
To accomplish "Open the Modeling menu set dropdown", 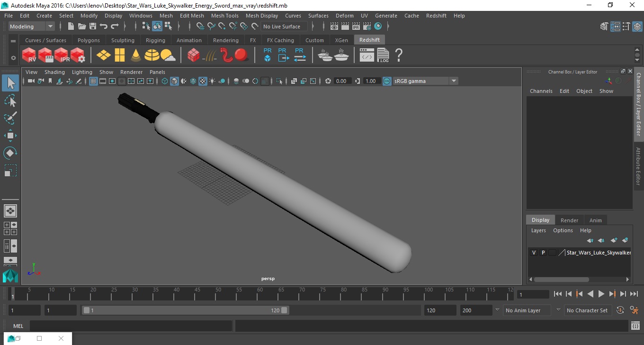I will [31, 27].
